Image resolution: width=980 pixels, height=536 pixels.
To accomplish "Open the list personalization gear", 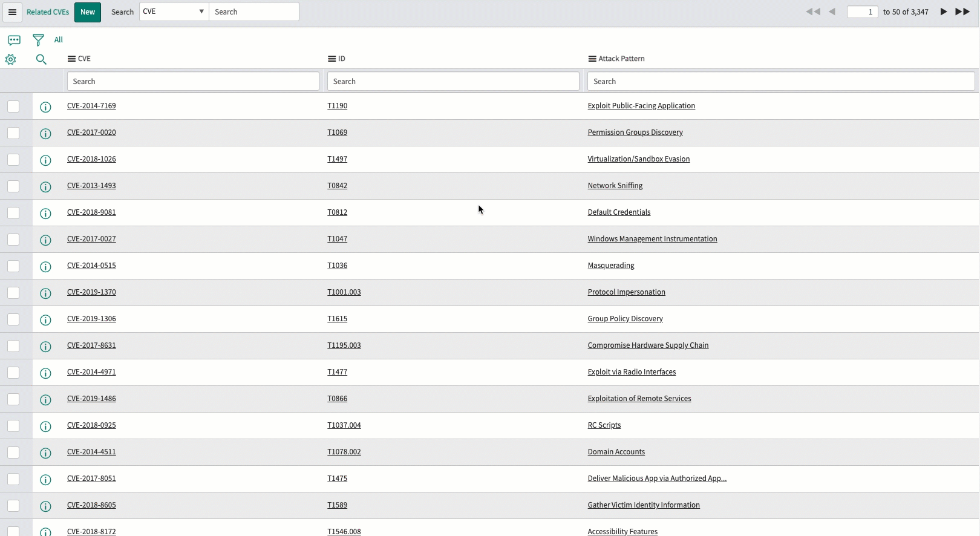I will pyautogui.click(x=11, y=59).
